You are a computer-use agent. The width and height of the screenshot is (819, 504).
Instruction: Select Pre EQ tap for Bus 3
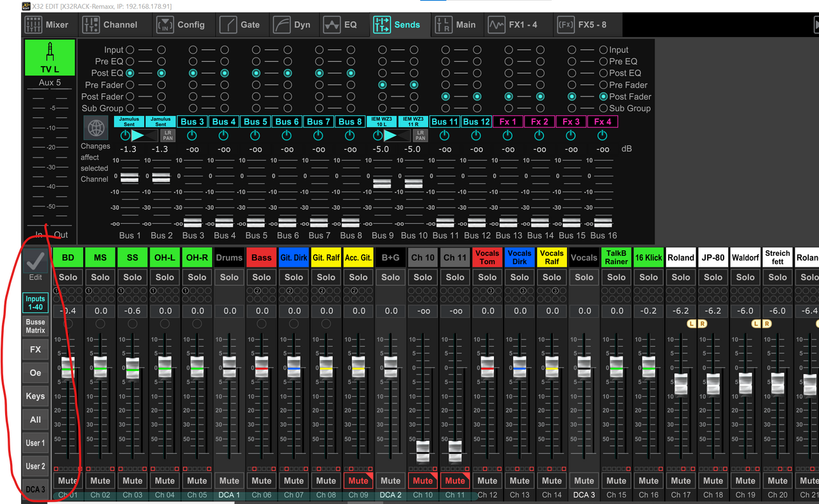[193, 61]
